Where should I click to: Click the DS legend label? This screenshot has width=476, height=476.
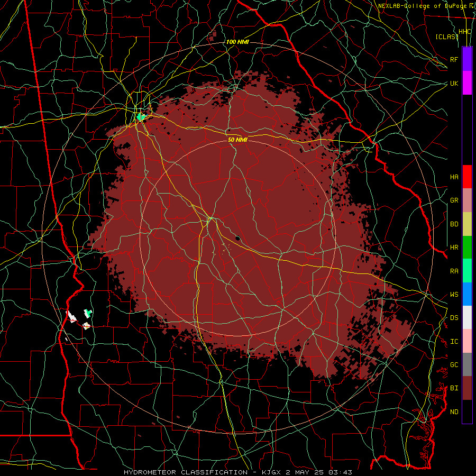pyautogui.click(x=454, y=318)
